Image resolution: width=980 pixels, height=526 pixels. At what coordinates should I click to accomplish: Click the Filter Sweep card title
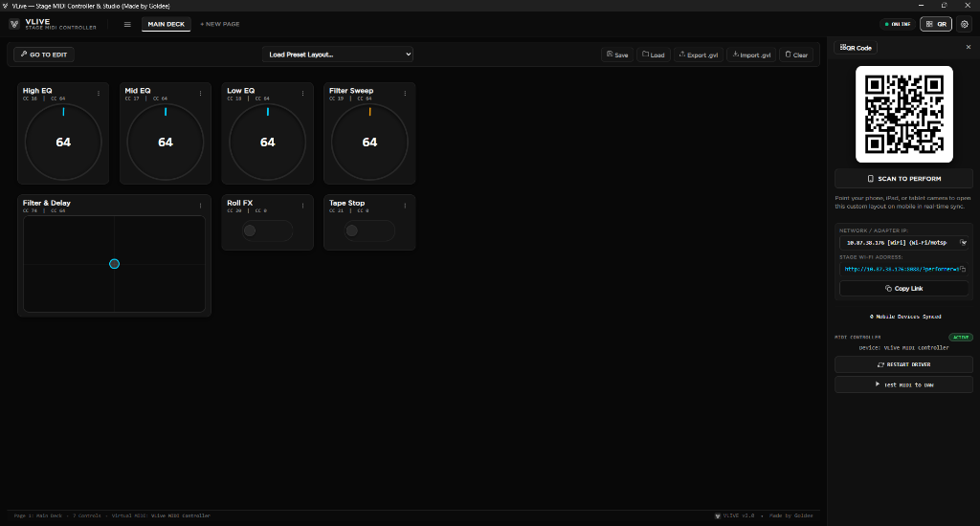tap(351, 91)
